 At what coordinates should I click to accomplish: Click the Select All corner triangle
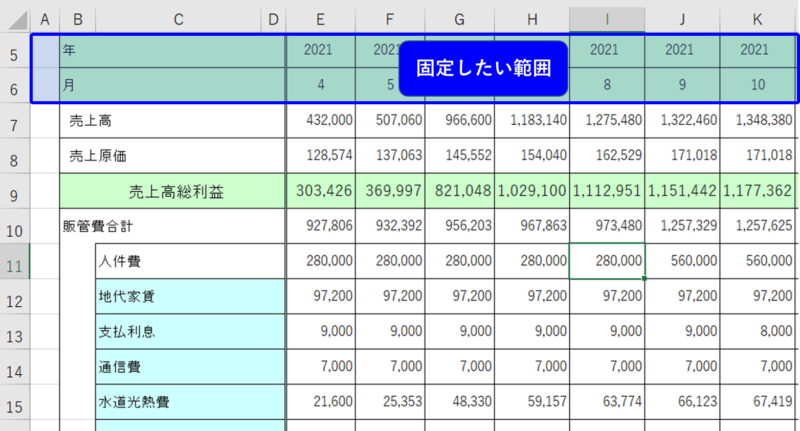[x=17, y=20]
